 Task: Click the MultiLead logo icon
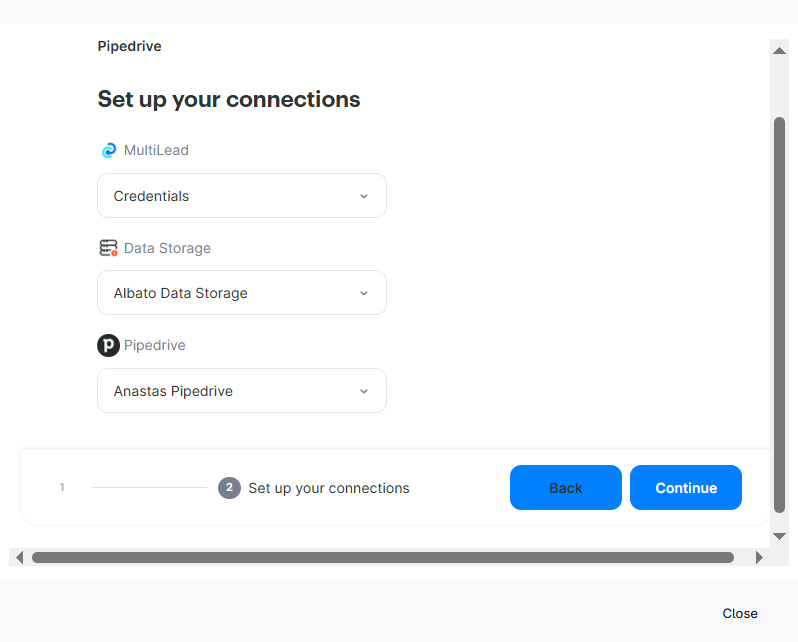click(109, 150)
